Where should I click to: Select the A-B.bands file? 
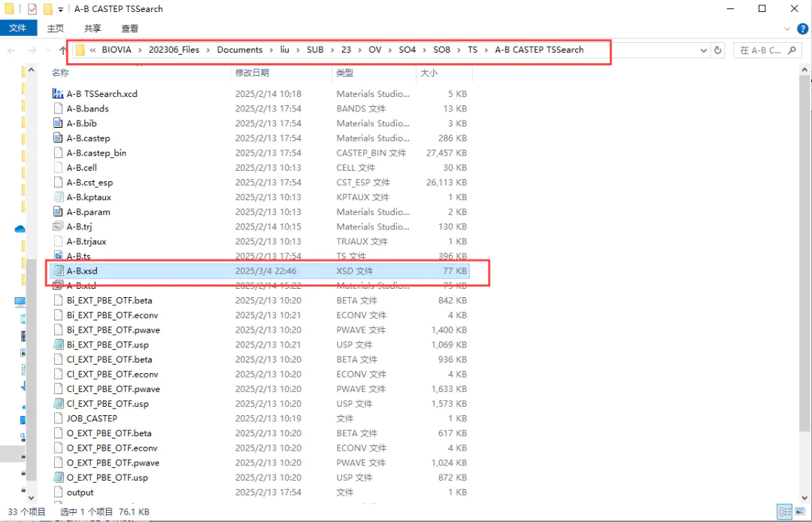pyautogui.click(x=87, y=109)
